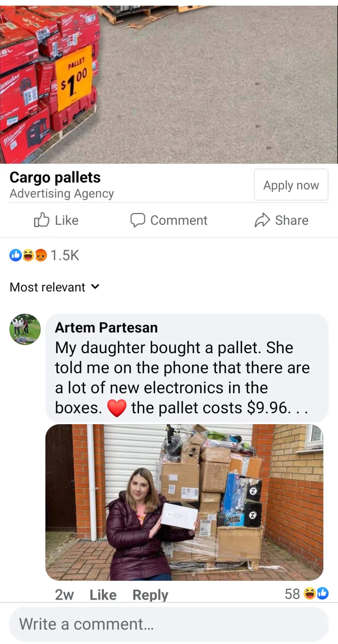Like Artem Partesan's comment

pos(103,595)
